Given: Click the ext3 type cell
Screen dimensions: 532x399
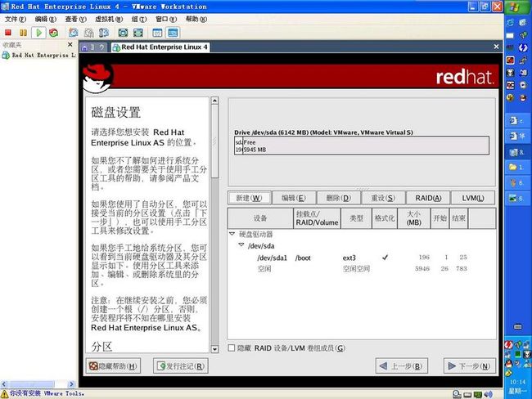Looking at the screenshot, I should click(x=349, y=258).
